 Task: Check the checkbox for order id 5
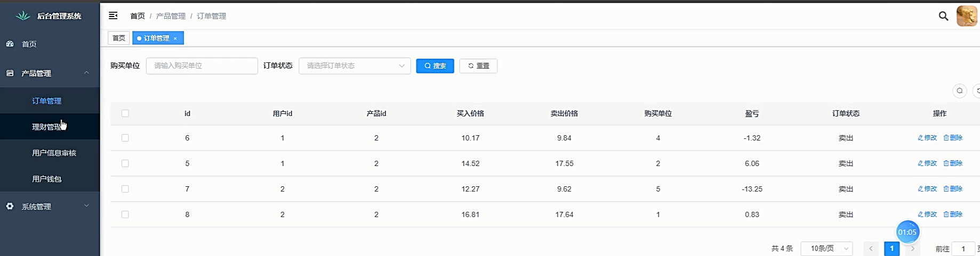click(x=125, y=163)
